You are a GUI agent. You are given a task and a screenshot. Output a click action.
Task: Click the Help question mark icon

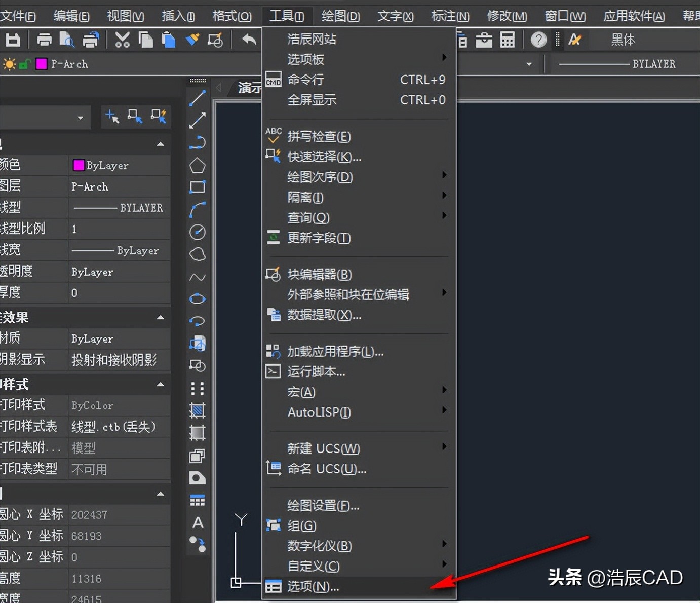[538, 39]
